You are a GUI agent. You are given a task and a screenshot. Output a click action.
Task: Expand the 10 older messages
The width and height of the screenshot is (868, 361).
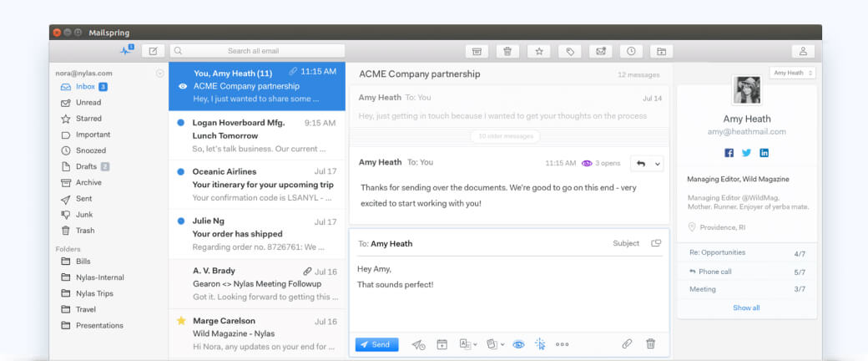(506, 136)
